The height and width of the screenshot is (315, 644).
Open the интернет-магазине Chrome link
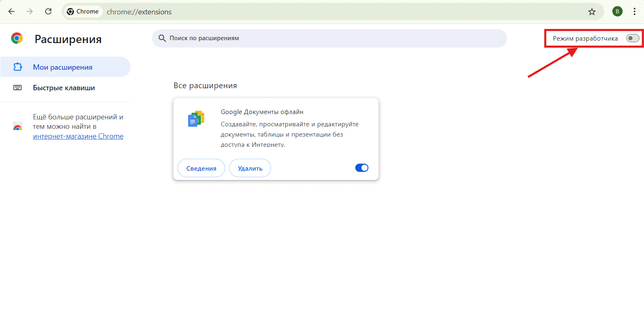click(x=78, y=137)
